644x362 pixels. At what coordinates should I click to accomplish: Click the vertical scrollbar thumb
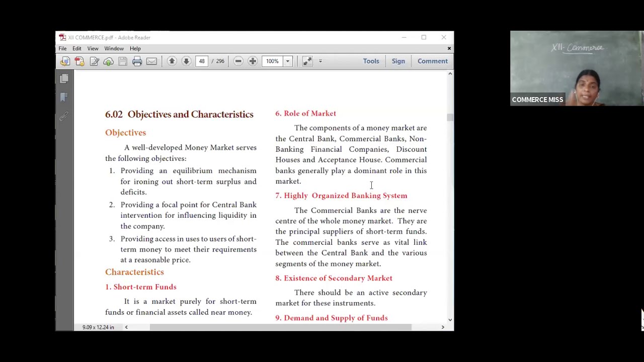(x=450, y=117)
